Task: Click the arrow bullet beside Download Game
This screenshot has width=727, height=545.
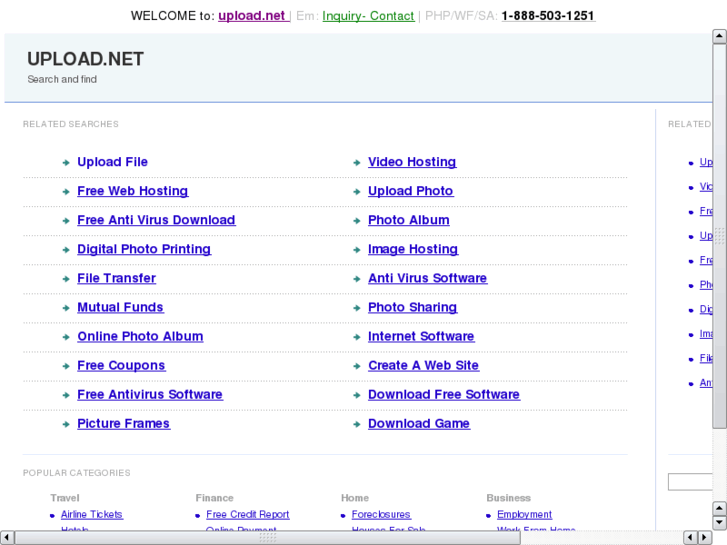Action: point(357,424)
